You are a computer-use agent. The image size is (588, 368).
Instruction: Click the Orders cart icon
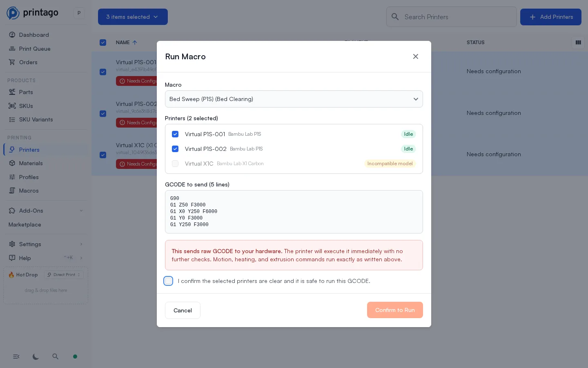pos(12,62)
